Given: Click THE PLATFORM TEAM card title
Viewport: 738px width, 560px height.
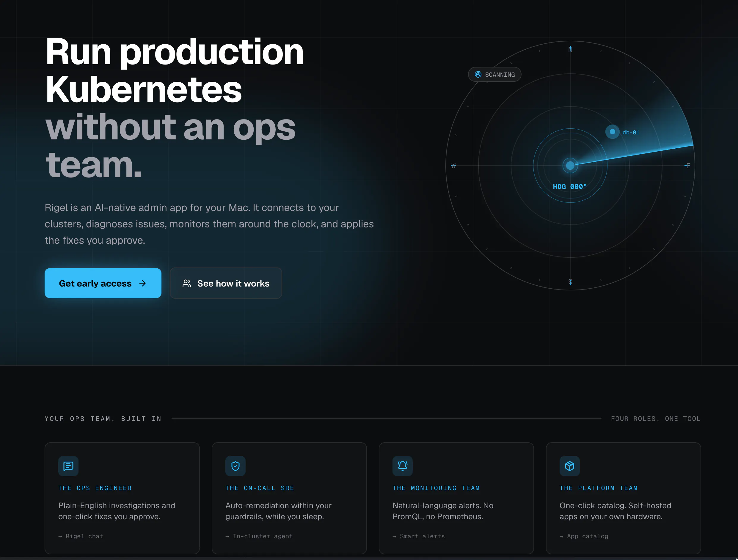Looking at the screenshot, I should tap(599, 488).
